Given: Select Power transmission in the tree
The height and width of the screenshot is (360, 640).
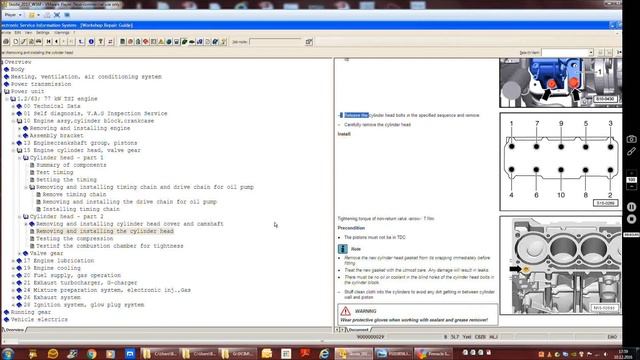Looking at the screenshot, I should pyautogui.click(x=41, y=84).
